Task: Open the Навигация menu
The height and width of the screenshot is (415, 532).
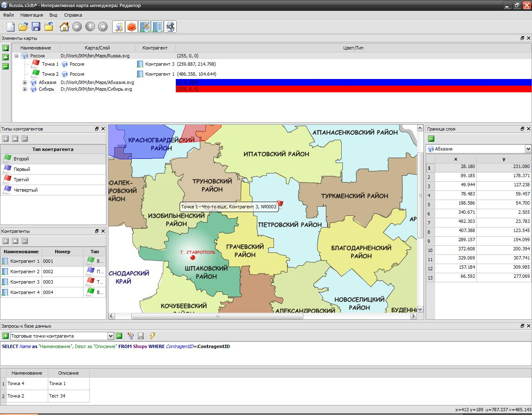Action: [x=32, y=15]
